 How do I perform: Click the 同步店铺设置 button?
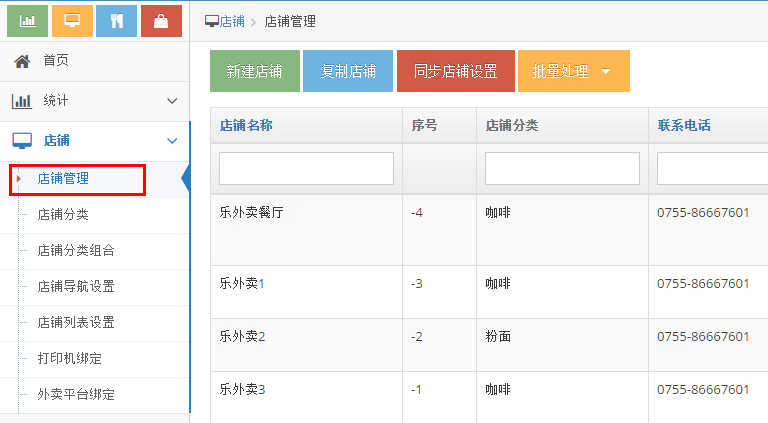[x=456, y=71]
